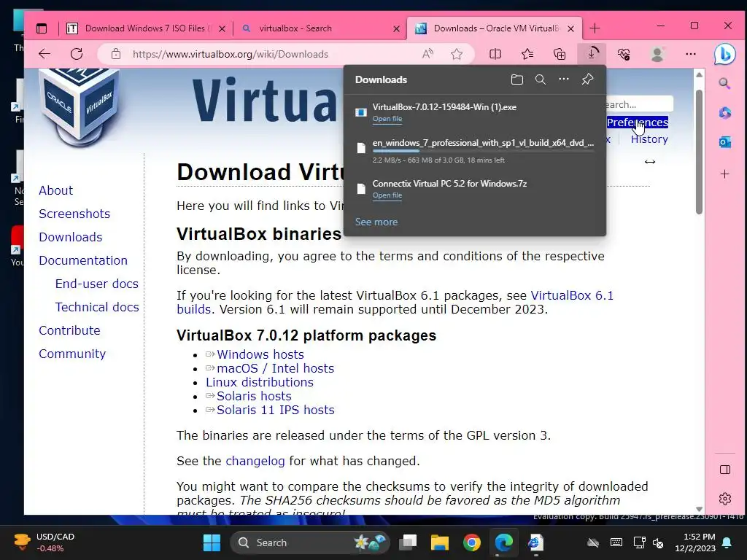Click Solaris 11 IPS hosts link
The height and width of the screenshot is (560, 747).
275,410
